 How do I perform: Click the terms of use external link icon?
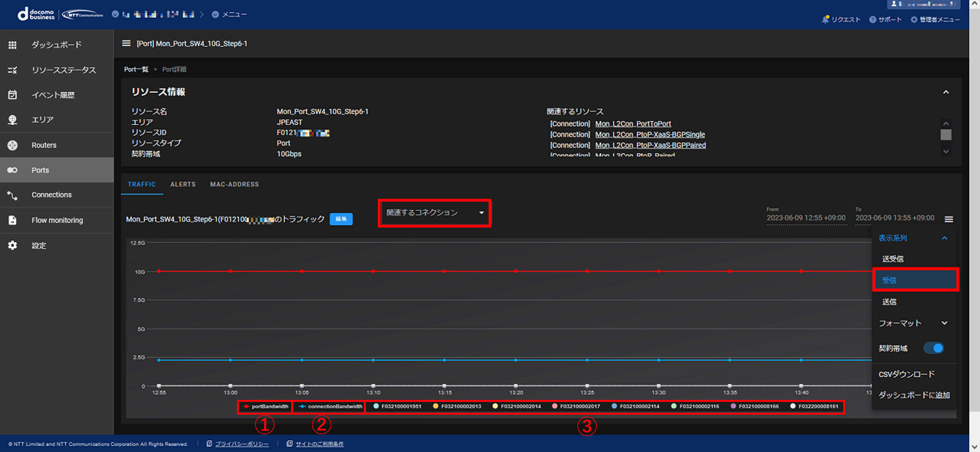pyautogui.click(x=290, y=444)
